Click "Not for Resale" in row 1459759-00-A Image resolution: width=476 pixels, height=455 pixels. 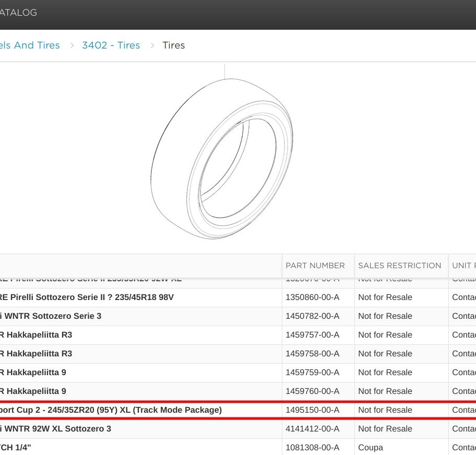coord(385,373)
